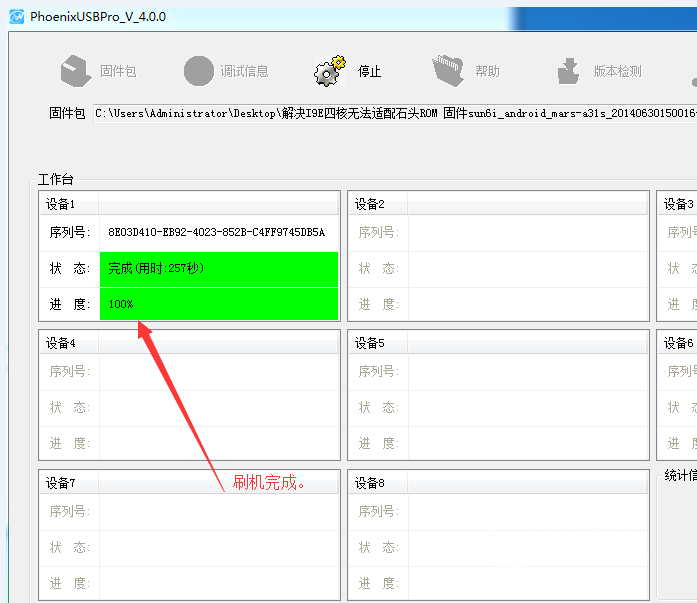Click the 调试信息 toolbar label

244,71
